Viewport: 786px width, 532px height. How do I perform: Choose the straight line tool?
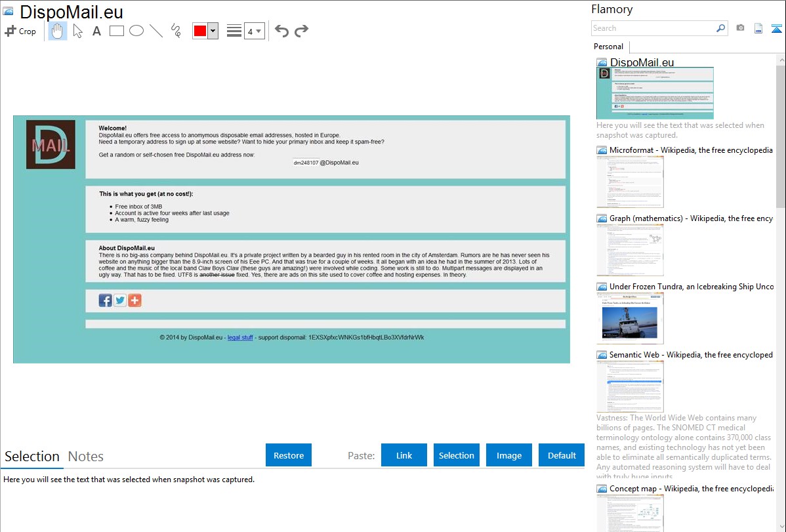click(156, 31)
